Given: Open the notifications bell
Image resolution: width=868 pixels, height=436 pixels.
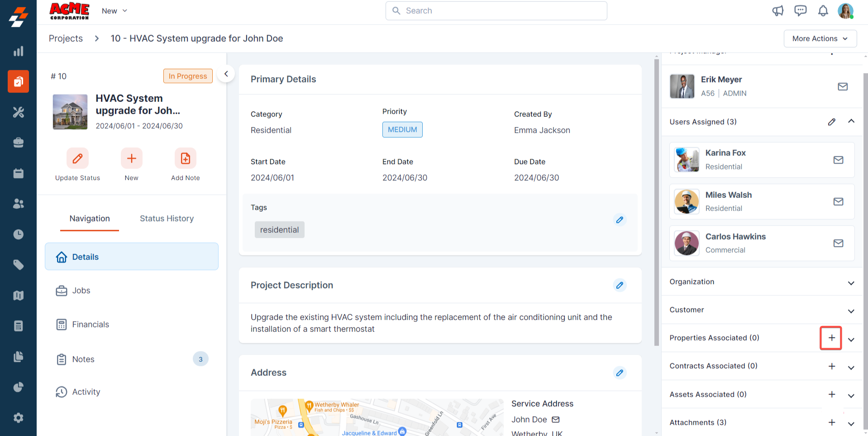Looking at the screenshot, I should (x=823, y=11).
